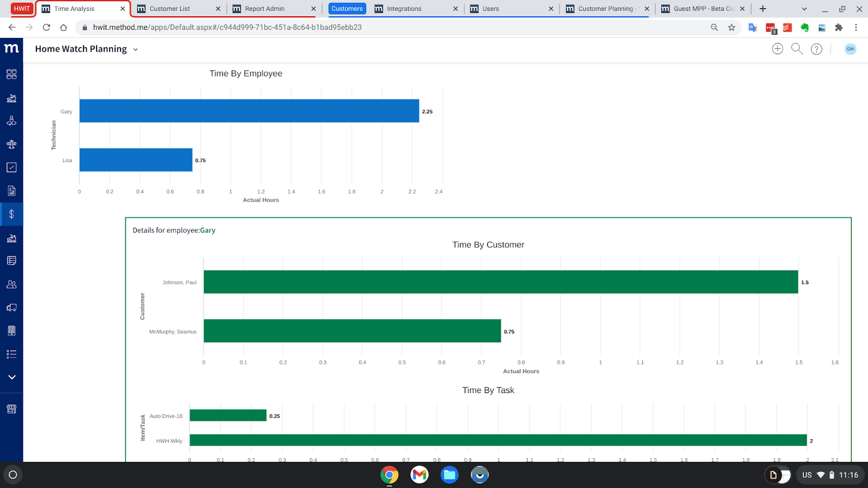Viewport: 868px width, 488px height.
Task: Click the plus circle add icon
Action: pyautogui.click(x=777, y=49)
